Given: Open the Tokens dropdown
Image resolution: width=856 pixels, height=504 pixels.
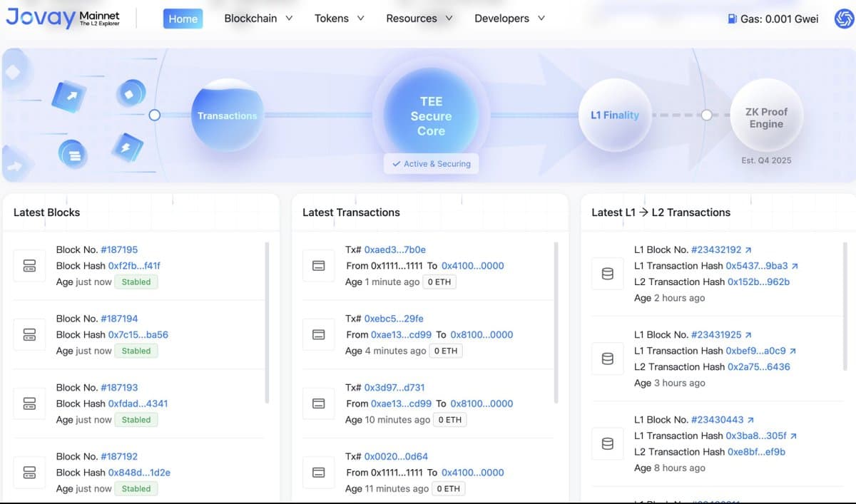Looking at the screenshot, I should pyautogui.click(x=339, y=19).
